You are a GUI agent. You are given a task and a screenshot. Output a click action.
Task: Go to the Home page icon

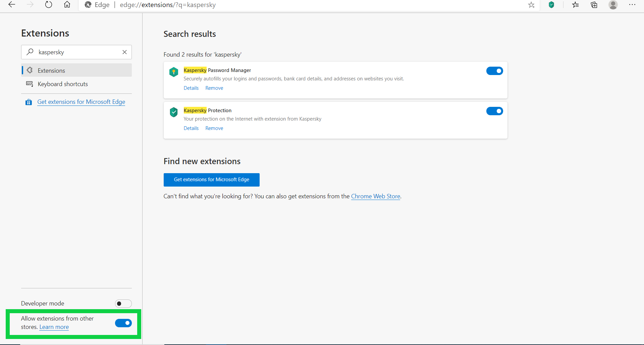point(67,5)
